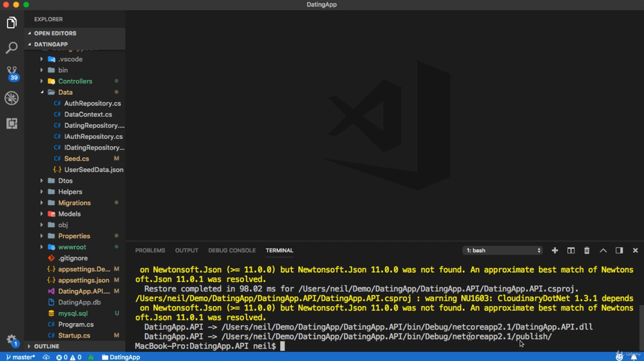Screen dimensions: 644x361
Task: Click errors and warnings count in status bar
Action: (69, 357)
